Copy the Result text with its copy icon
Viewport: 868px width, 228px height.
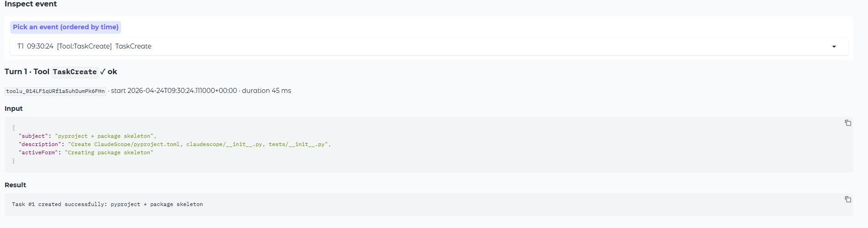[847, 200]
